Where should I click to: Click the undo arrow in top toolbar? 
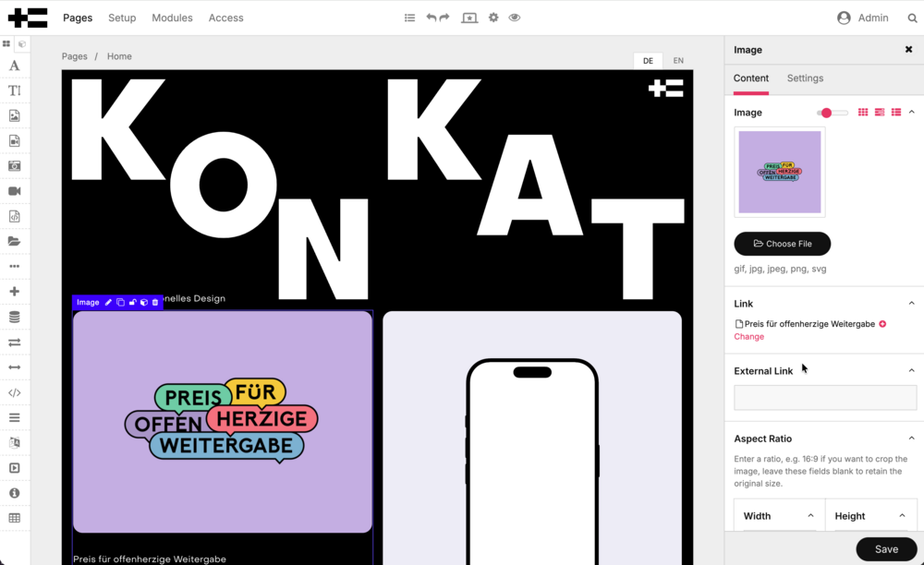pyautogui.click(x=432, y=18)
